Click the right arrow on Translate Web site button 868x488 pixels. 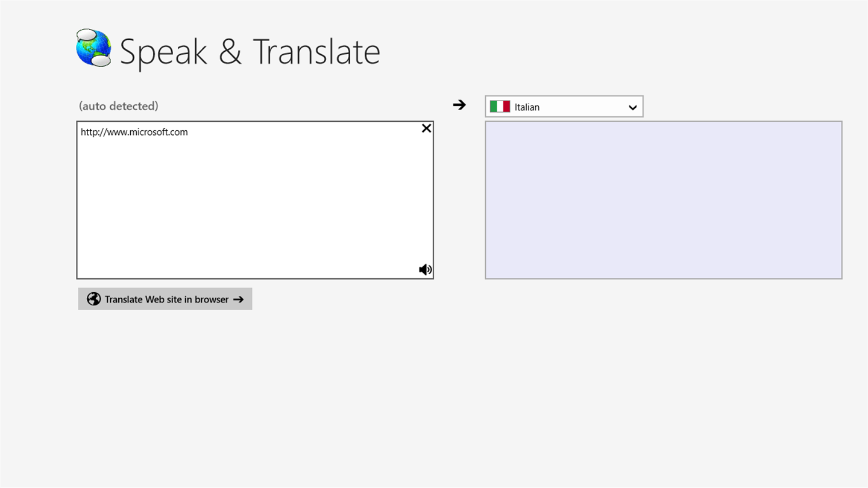(x=238, y=299)
